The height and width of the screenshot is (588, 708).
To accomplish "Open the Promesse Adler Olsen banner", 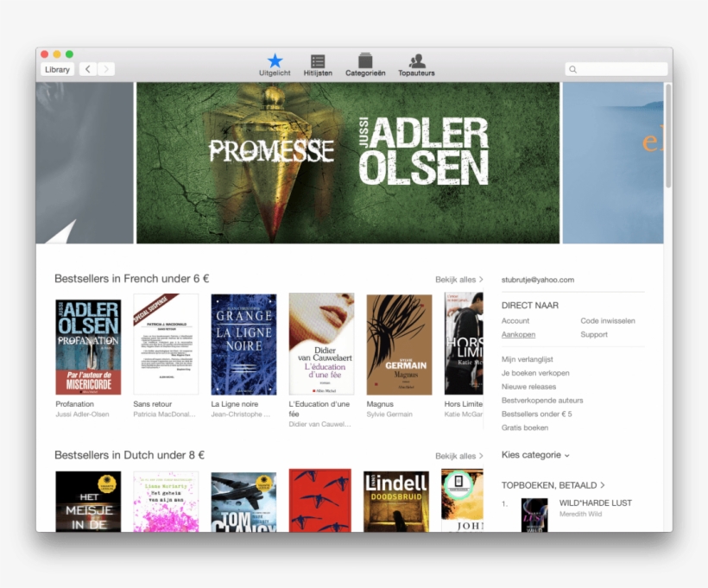I will [348, 162].
